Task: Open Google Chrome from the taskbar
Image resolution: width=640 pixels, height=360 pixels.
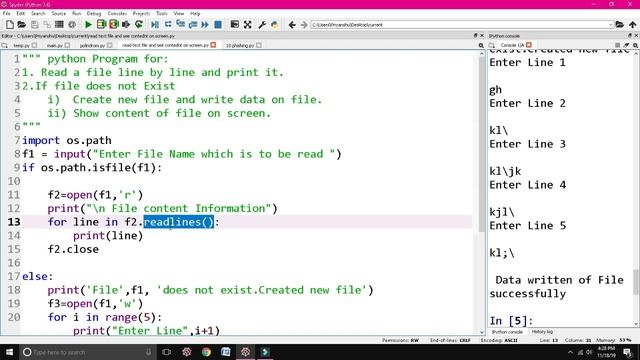Action: tap(206, 352)
